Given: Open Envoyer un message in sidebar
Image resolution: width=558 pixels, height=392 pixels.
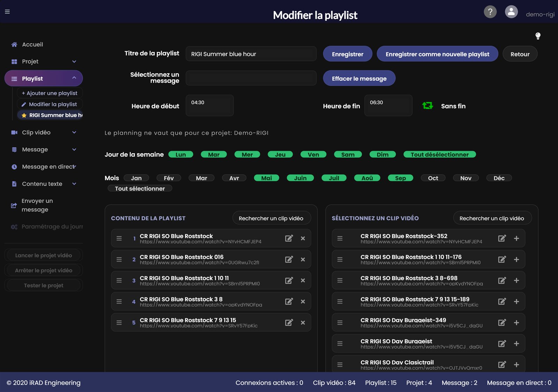Looking at the screenshot, I should coord(37,205).
